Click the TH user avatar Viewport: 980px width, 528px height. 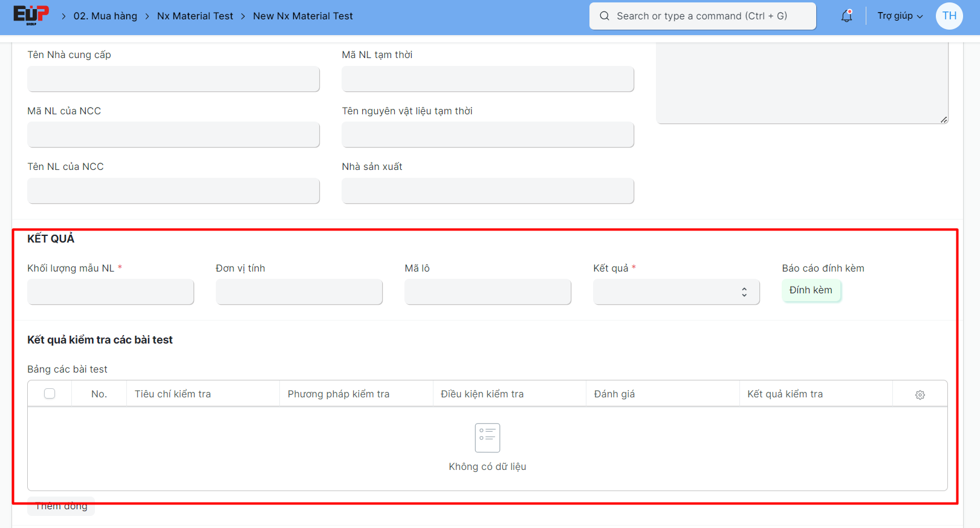coord(949,16)
